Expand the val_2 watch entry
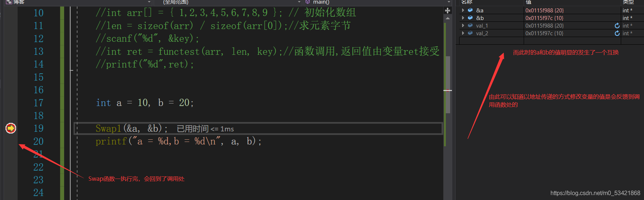Image resolution: width=644 pixels, height=200 pixels. [463, 33]
